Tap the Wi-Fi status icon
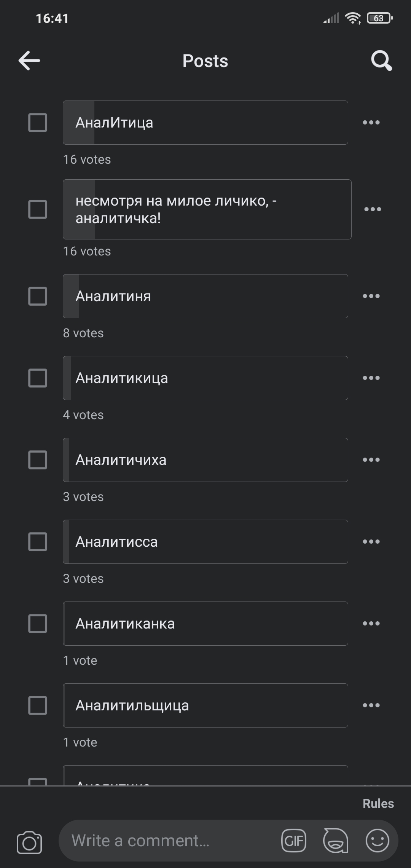Screen dimensions: 411x868 (353, 18)
